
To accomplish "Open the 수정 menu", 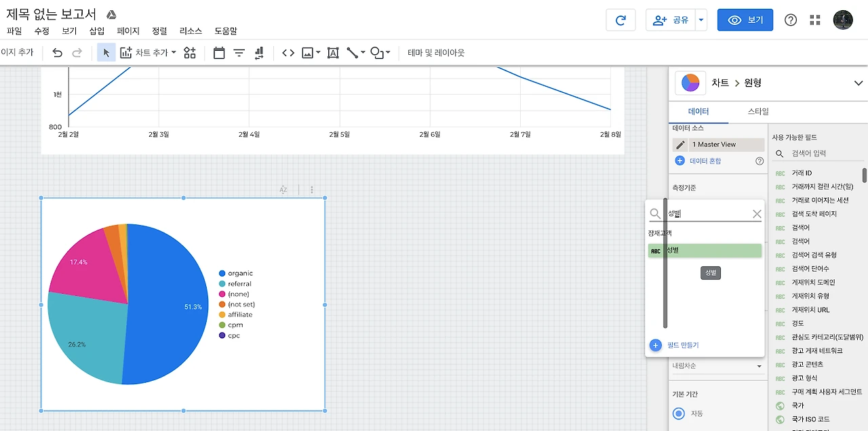I will tap(41, 31).
